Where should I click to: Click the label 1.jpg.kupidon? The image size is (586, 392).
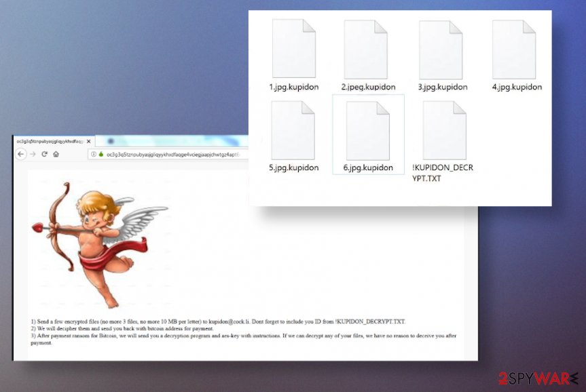pos(294,87)
